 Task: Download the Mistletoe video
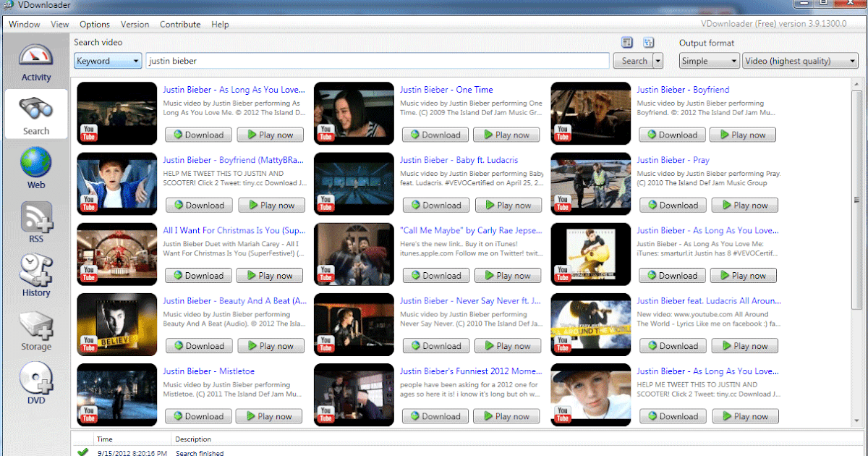pyautogui.click(x=198, y=416)
